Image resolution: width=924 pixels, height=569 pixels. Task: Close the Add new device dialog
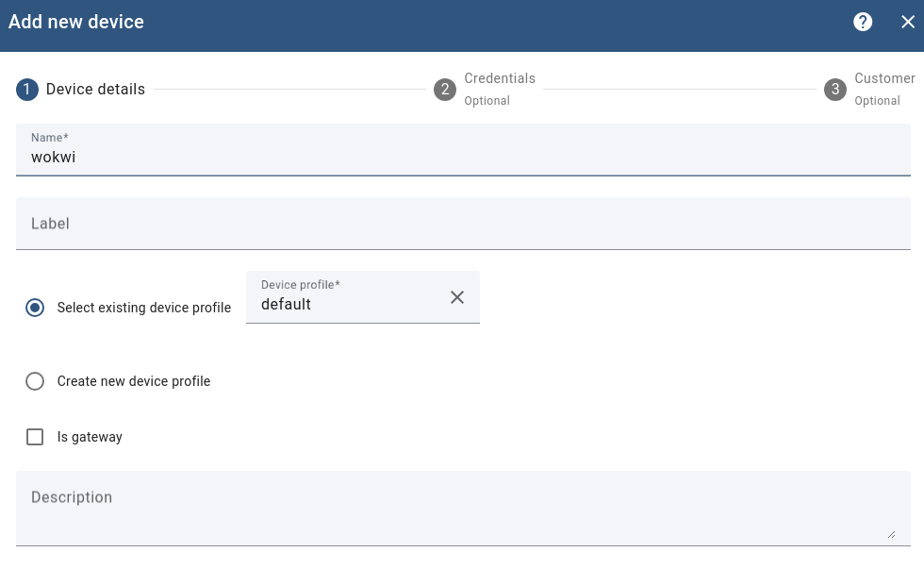(908, 22)
